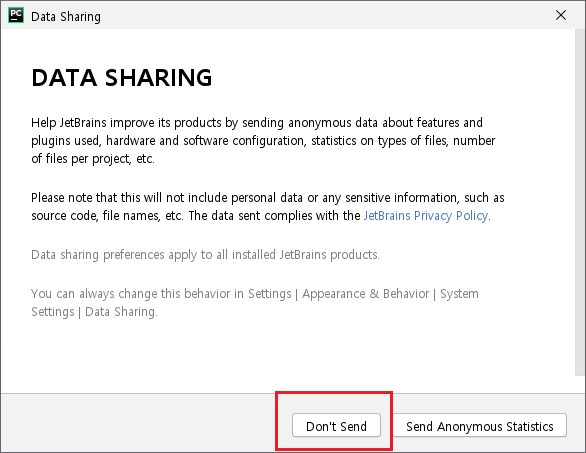Click the 'Data sharing preferences apply' note
586x453 pixels.
pyautogui.click(x=205, y=255)
